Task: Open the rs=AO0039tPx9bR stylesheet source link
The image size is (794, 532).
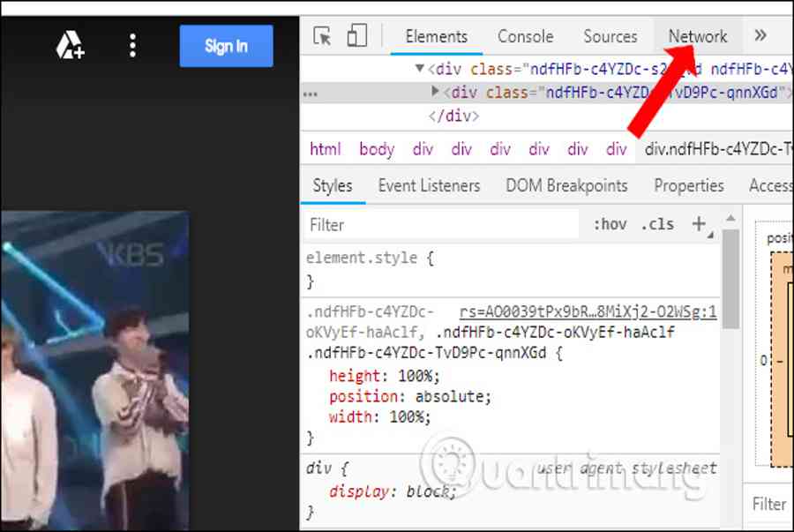Action: [x=588, y=312]
